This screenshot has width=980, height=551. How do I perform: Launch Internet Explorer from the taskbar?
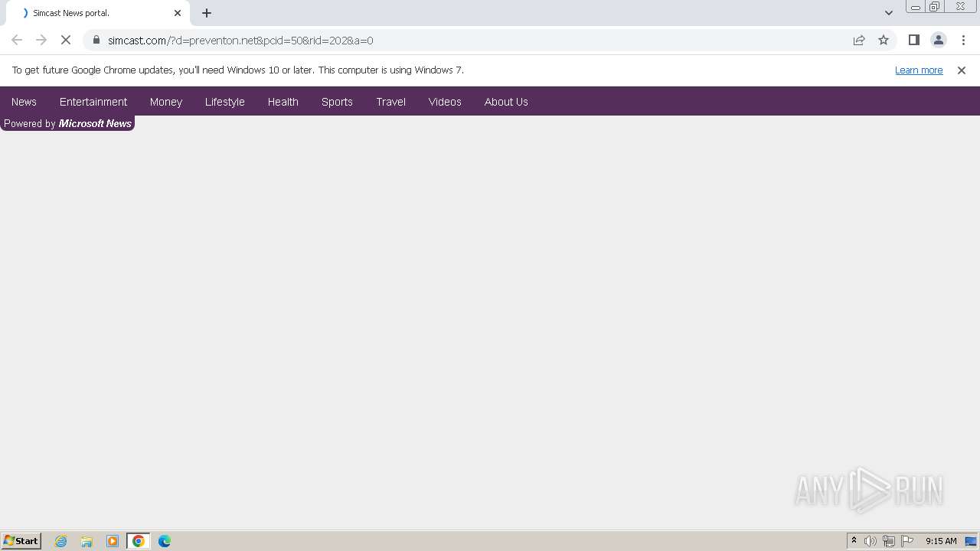coord(61,541)
